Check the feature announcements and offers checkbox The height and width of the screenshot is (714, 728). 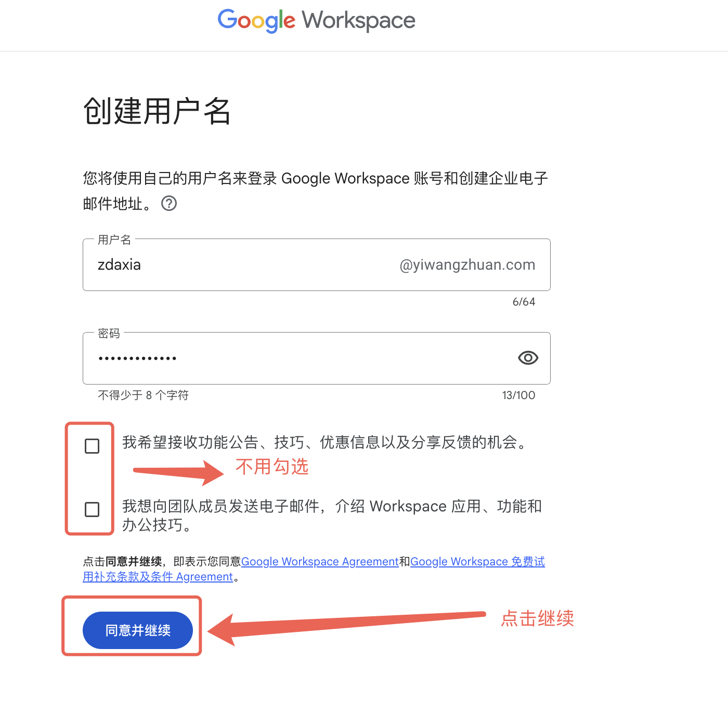tap(92, 446)
